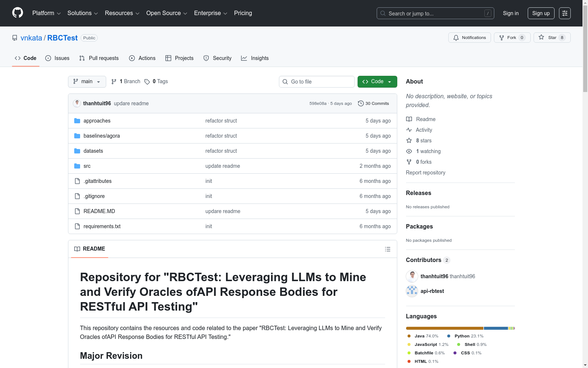The height and width of the screenshot is (368, 588).
Task: Expand the Enterprise menu
Action: click(211, 13)
